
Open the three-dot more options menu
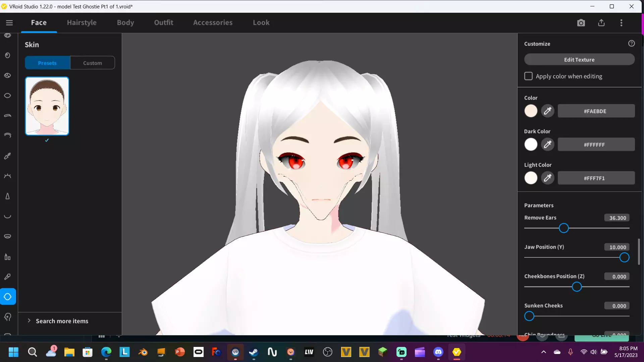tap(621, 22)
